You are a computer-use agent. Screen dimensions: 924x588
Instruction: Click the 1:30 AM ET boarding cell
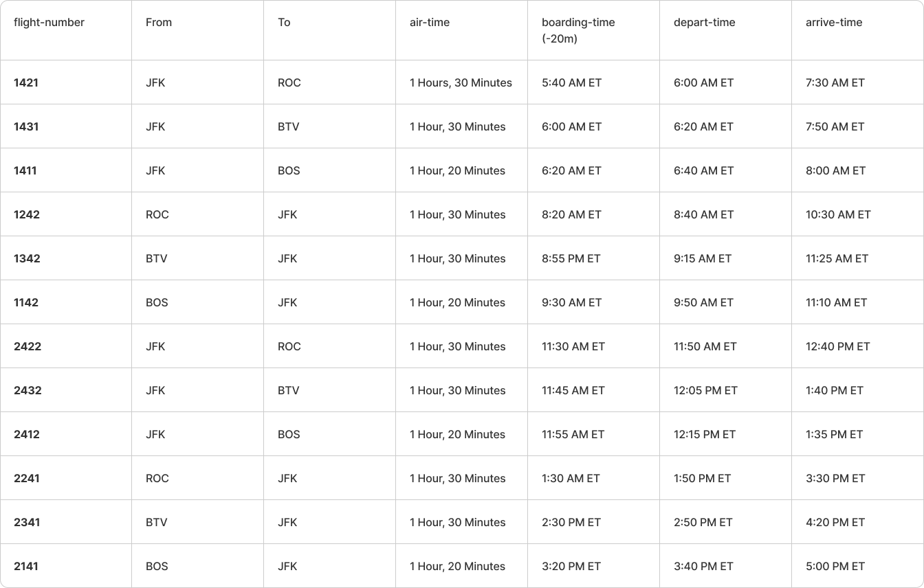tap(571, 479)
